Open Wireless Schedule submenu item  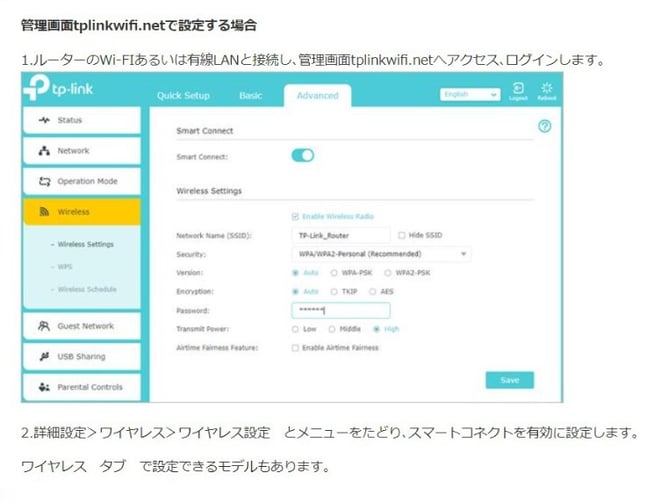pos(87,290)
